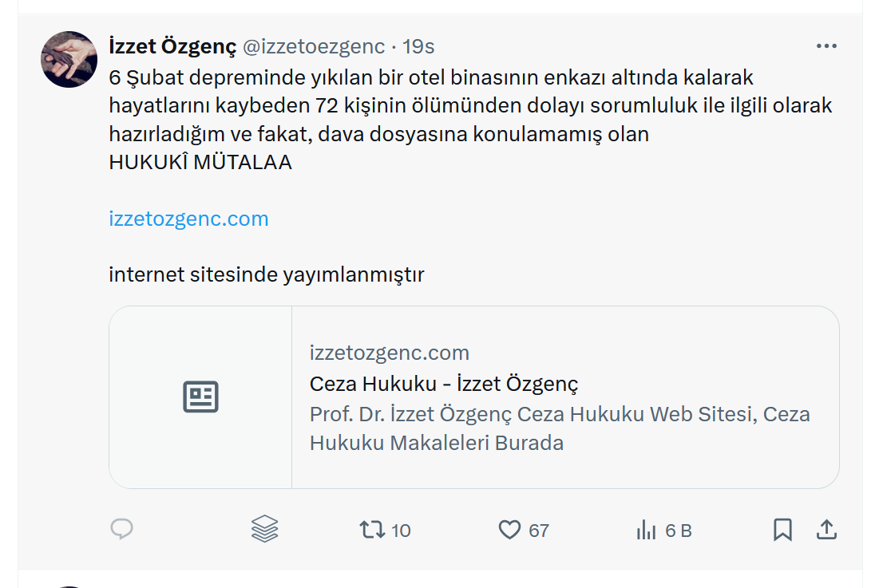This screenshot has width=883, height=588.
Task: Open İzzet Özgenç's profile picture
Action: point(69,59)
